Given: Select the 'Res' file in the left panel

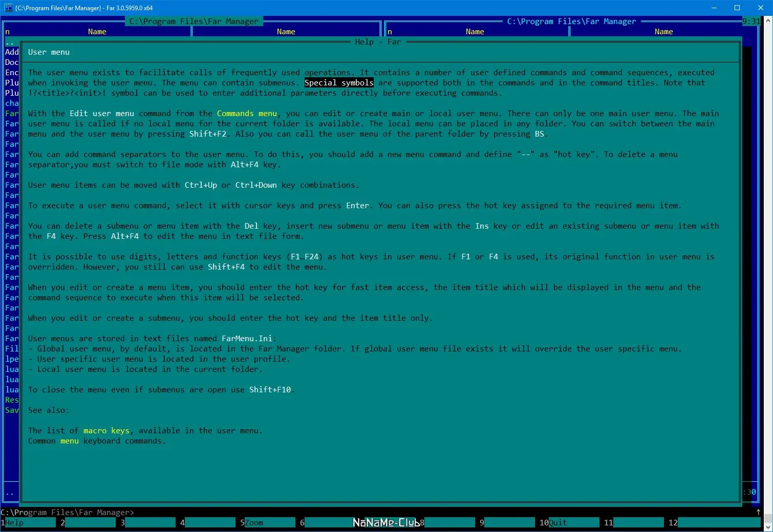Looking at the screenshot, I should point(12,400).
